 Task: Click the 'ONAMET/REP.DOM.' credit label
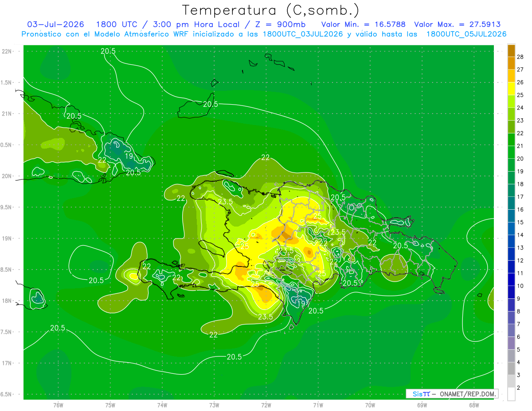(467, 394)
